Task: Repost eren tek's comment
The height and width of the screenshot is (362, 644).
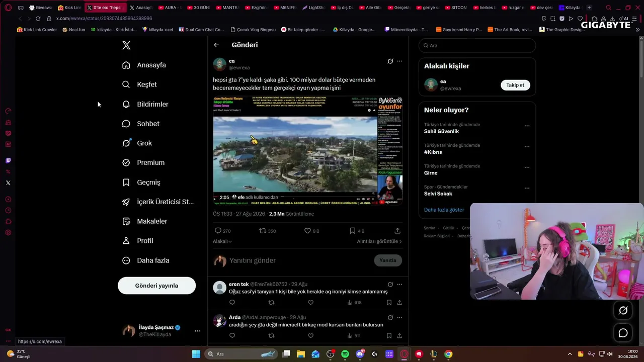Action: tap(272, 303)
